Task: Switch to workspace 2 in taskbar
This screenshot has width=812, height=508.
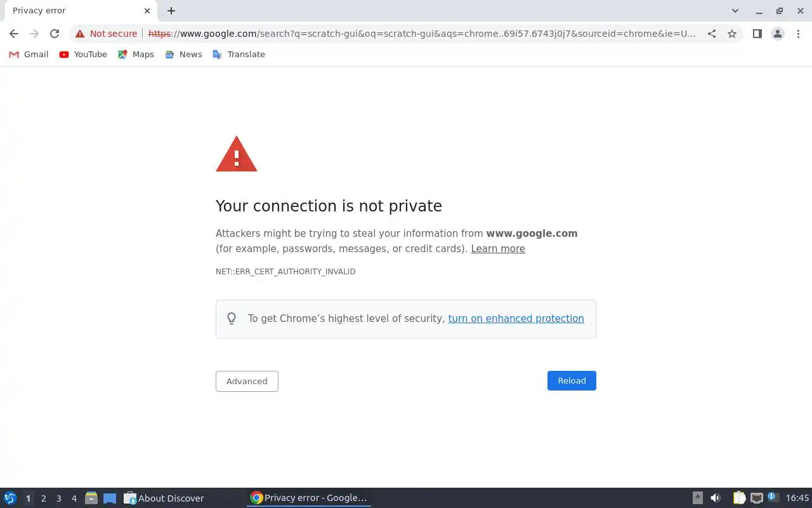Action: point(43,498)
